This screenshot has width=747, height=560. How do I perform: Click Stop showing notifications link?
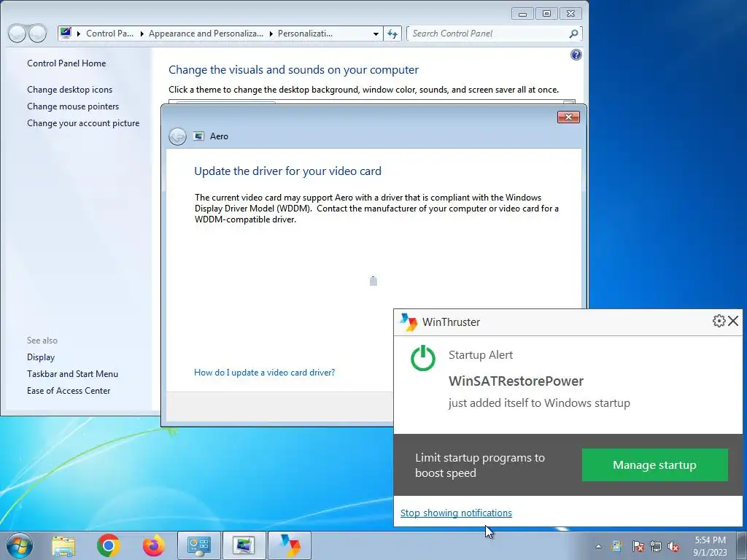(x=456, y=513)
